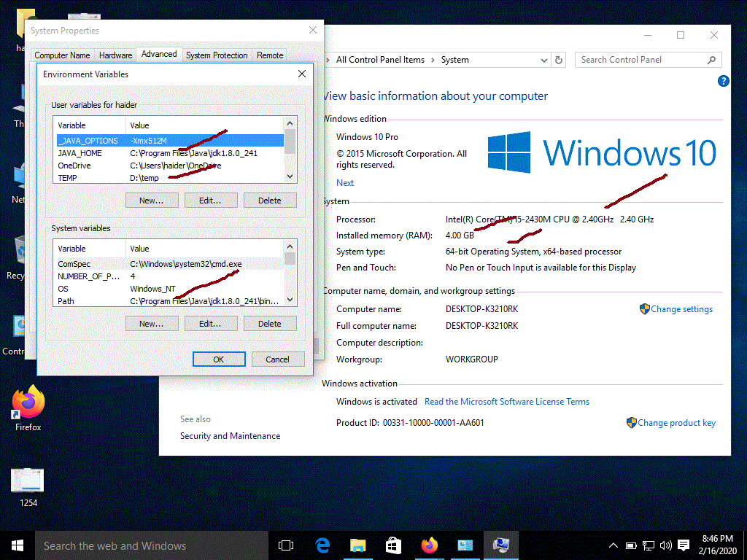Show hidden system tray icons

pos(614,545)
